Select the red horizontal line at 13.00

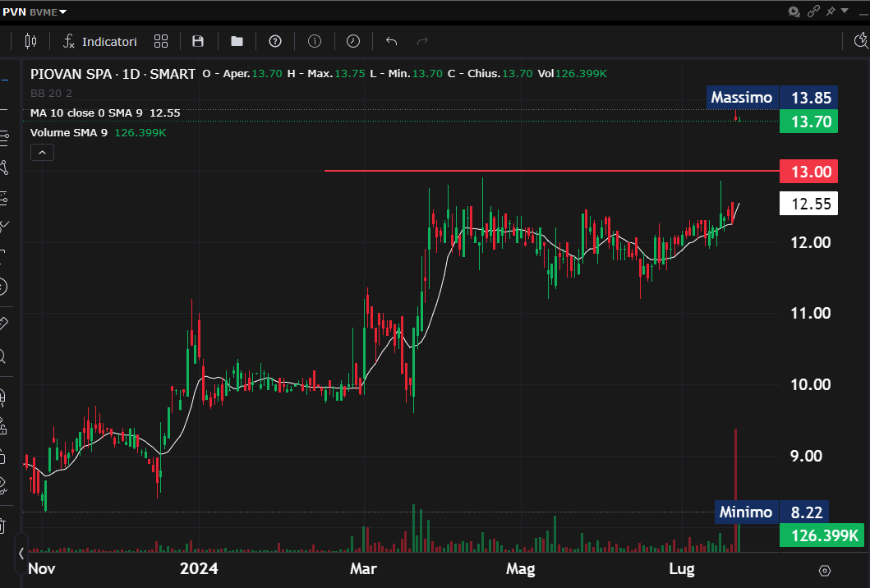click(x=542, y=171)
